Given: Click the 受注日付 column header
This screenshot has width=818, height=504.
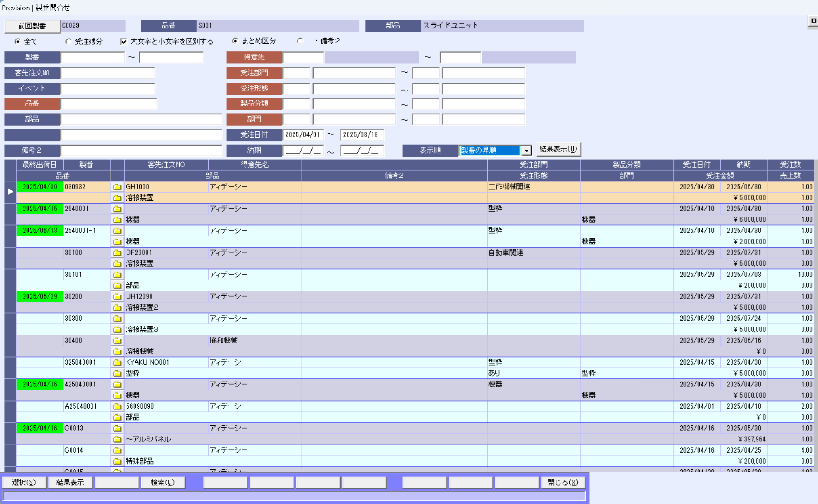Looking at the screenshot, I should click(696, 165).
